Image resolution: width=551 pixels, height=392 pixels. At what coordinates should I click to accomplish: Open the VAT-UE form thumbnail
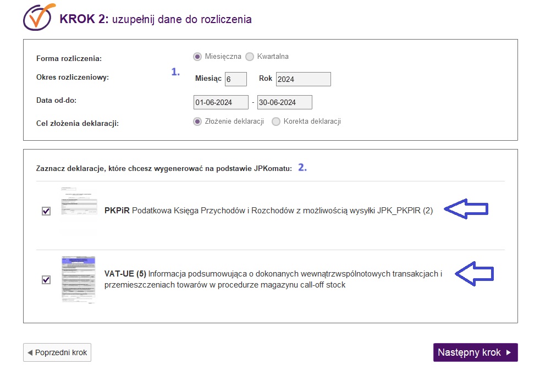79,280
